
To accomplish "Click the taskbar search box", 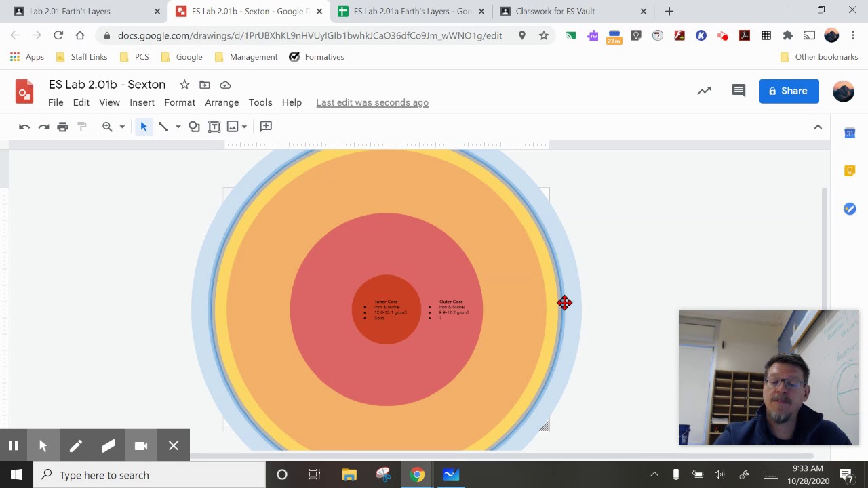I will click(149, 475).
